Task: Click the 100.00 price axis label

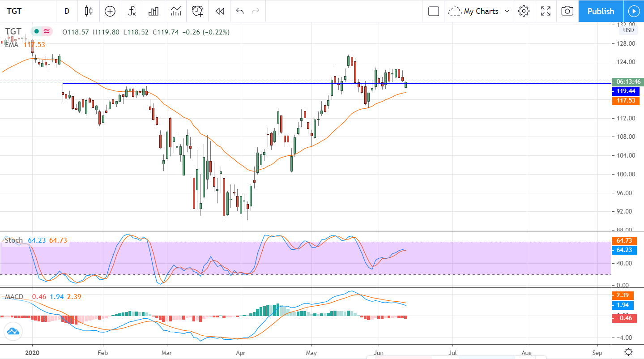Action: click(626, 174)
